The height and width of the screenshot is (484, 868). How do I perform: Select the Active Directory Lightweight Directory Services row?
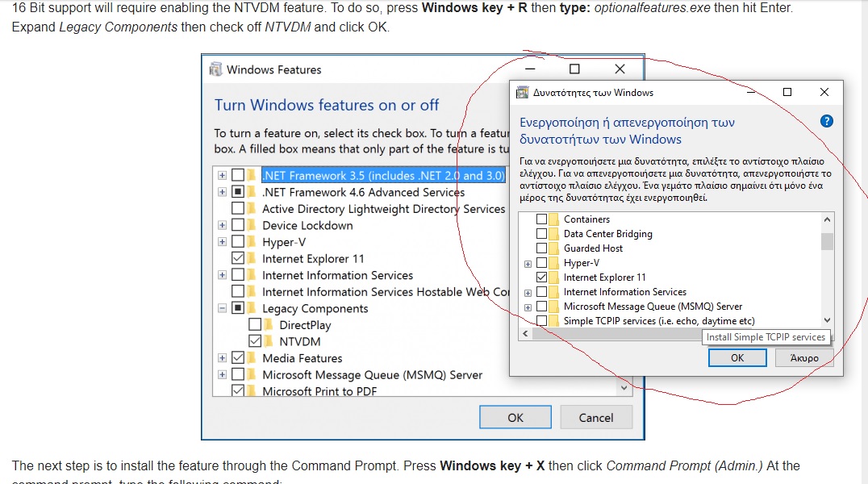[x=384, y=208]
